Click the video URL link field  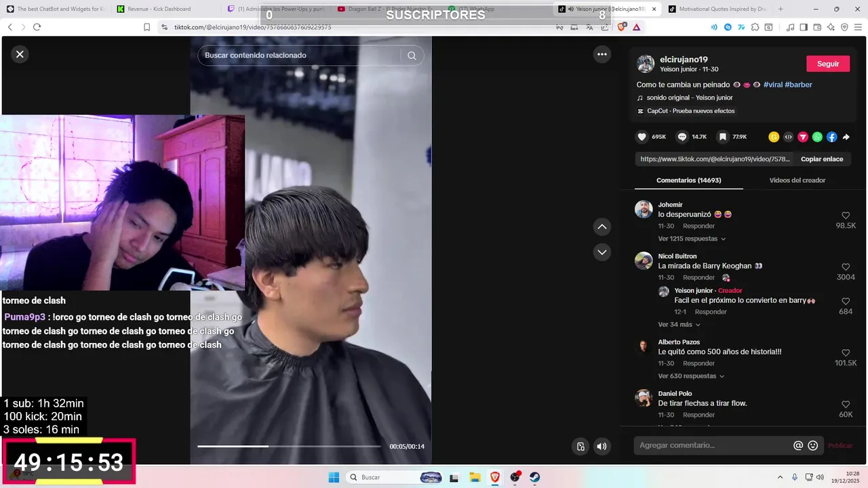(715, 159)
